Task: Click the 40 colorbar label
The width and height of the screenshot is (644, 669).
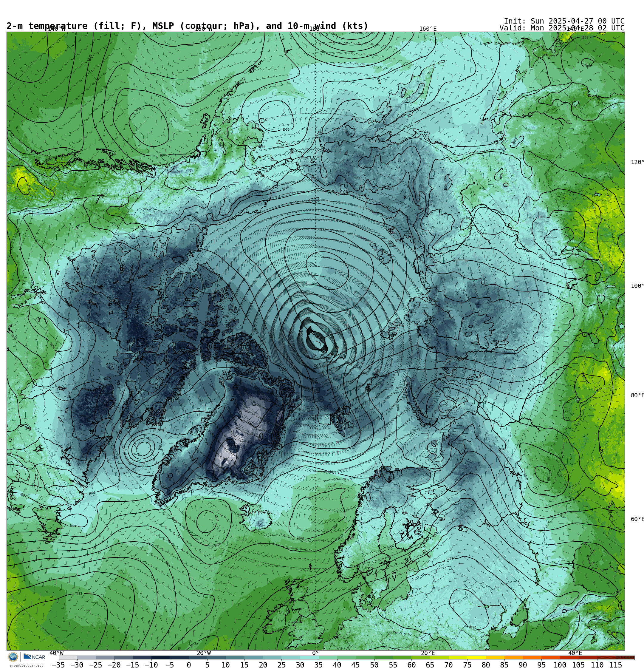Action: click(337, 665)
